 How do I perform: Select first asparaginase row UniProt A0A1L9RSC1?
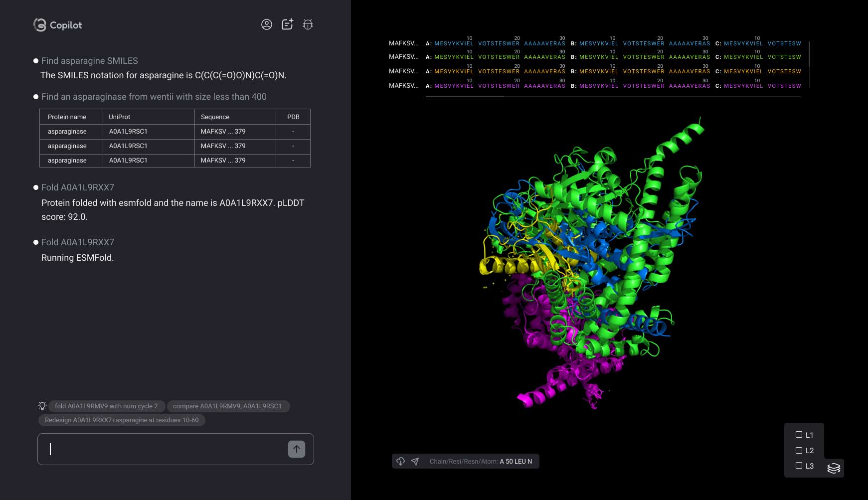point(128,132)
